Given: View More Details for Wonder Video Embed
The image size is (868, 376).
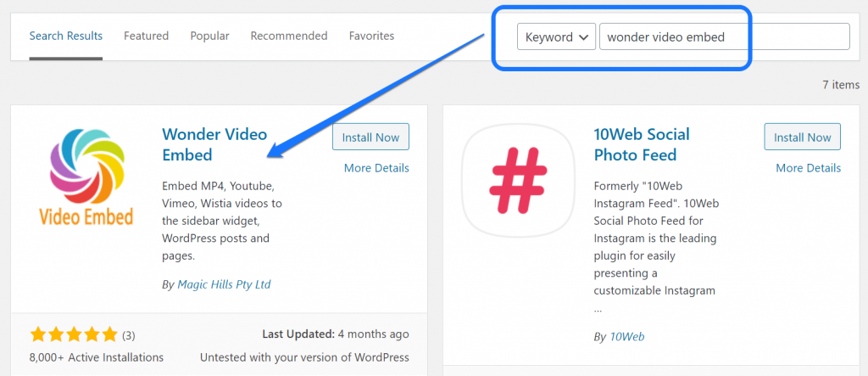Looking at the screenshot, I should [x=376, y=168].
